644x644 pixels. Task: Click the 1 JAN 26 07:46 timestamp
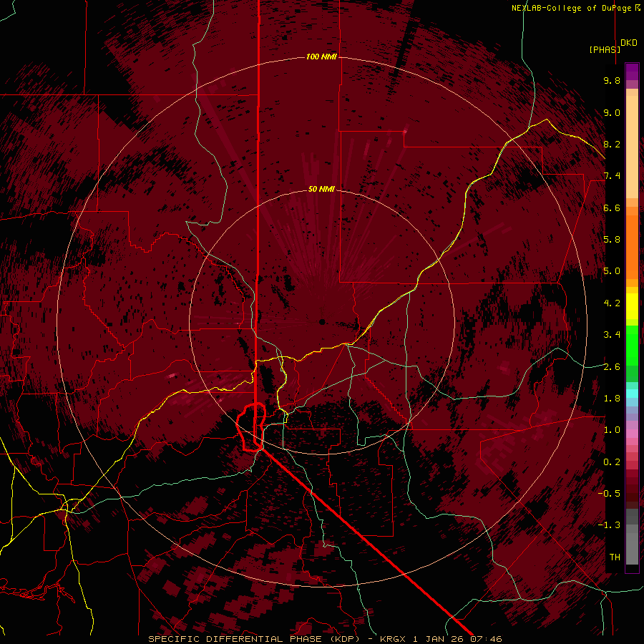click(457, 639)
